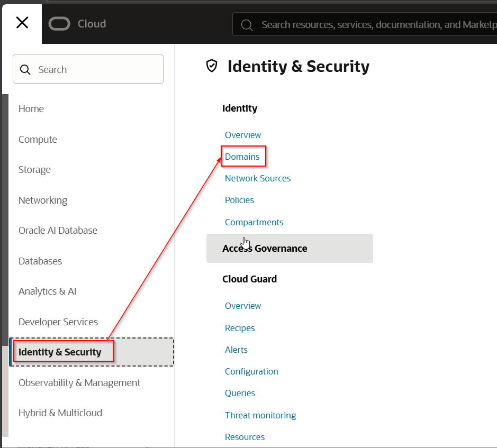Open the Domains link under Identity
The height and width of the screenshot is (448, 497).
click(242, 157)
